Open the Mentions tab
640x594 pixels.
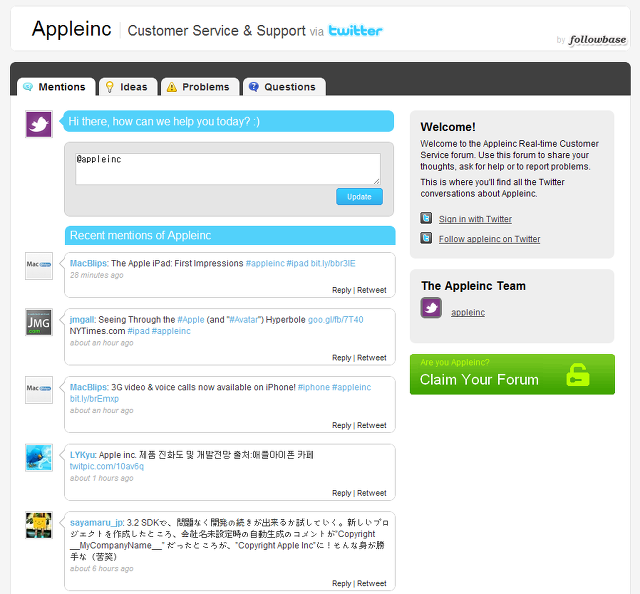pos(56,87)
